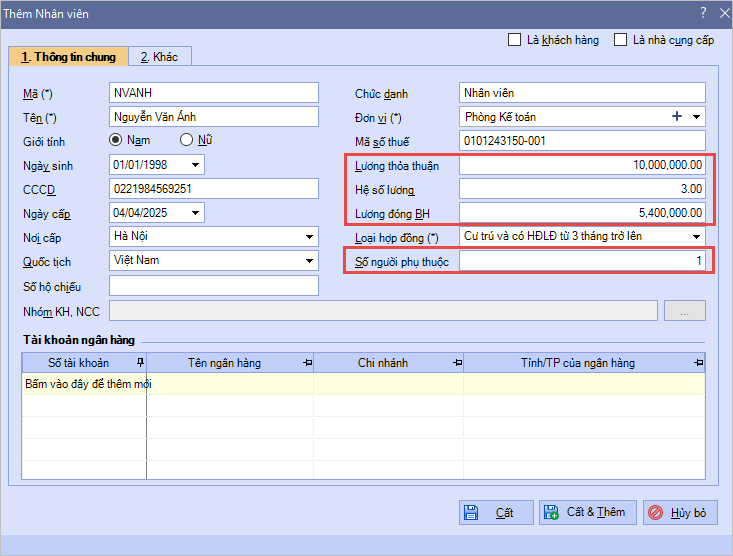Select the 1. Thông tin chung tab
The width and height of the screenshot is (733, 556).
point(69,57)
